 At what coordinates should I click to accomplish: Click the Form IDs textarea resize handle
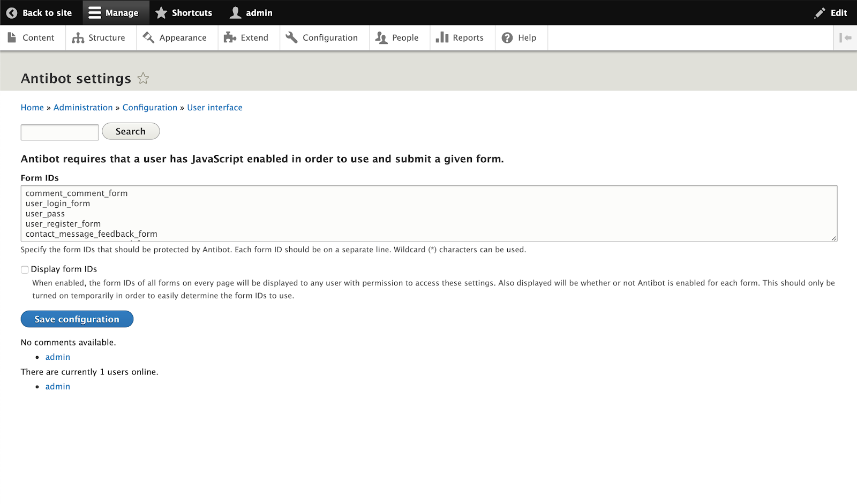point(833,238)
